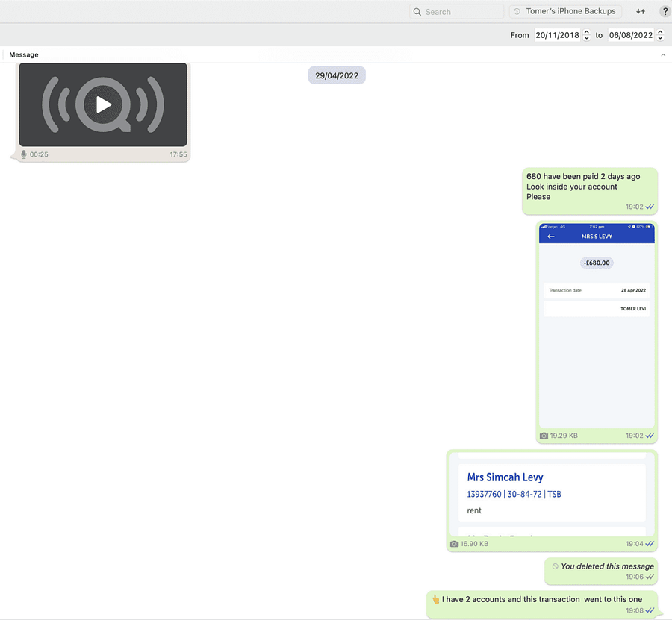Image resolution: width=672 pixels, height=620 pixels.
Task: Click the From date stepper arrows
Action: (x=587, y=35)
